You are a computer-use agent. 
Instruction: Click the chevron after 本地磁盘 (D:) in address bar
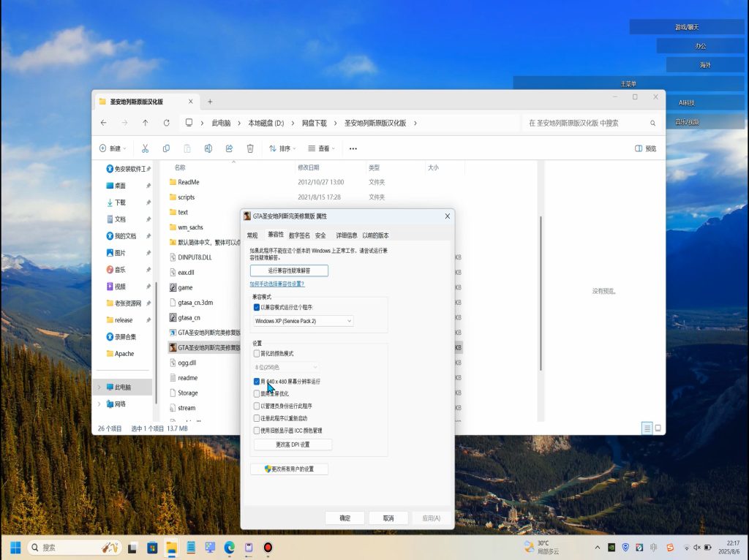tap(293, 123)
